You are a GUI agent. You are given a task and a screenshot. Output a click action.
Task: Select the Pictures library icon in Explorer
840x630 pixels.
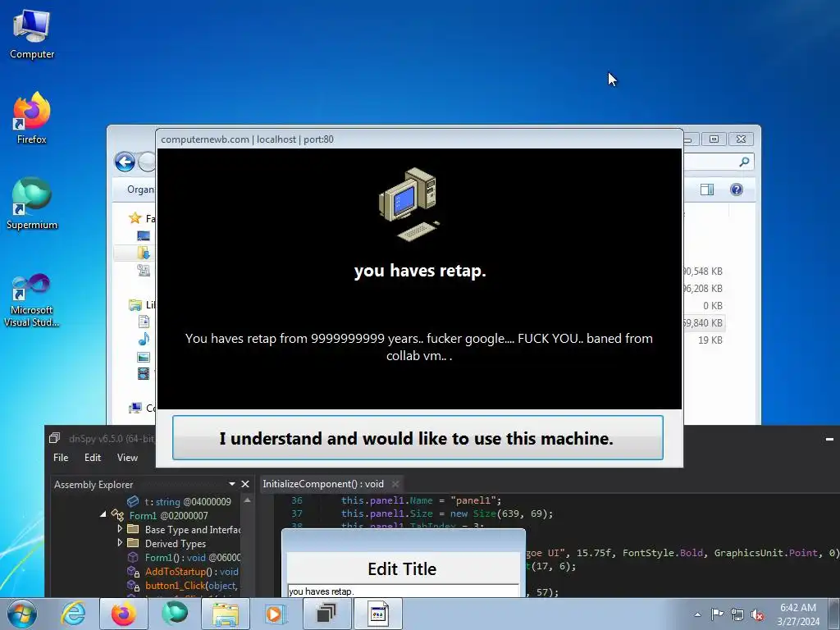tap(144, 357)
